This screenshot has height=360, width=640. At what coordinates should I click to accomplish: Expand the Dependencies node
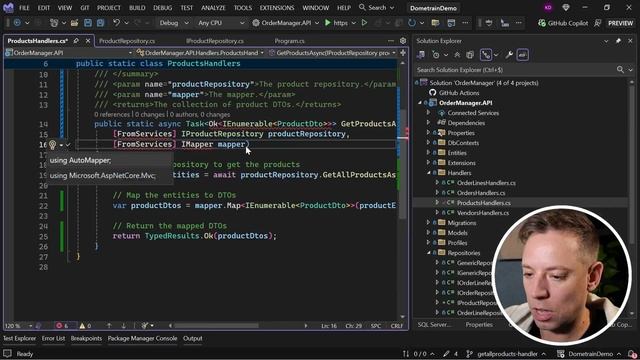tap(429, 123)
